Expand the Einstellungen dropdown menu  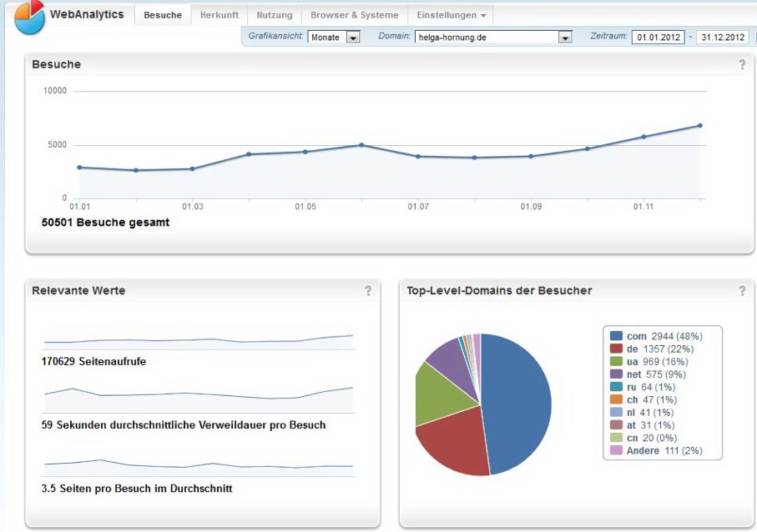[x=452, y=15]
